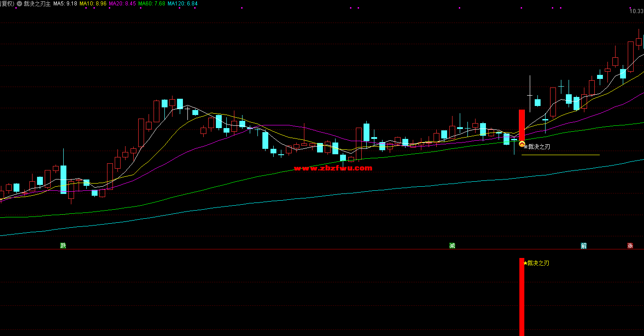
Task: Select the cyan MA120: 6.84 legend
Action: pyautogui.click(x=182, y=3)
